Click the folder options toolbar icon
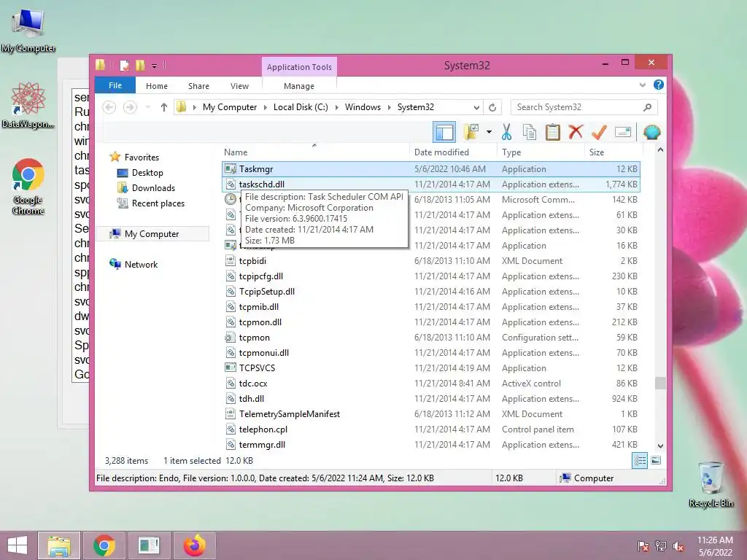Viewport: 747px width, 560px height. point(471,132)
